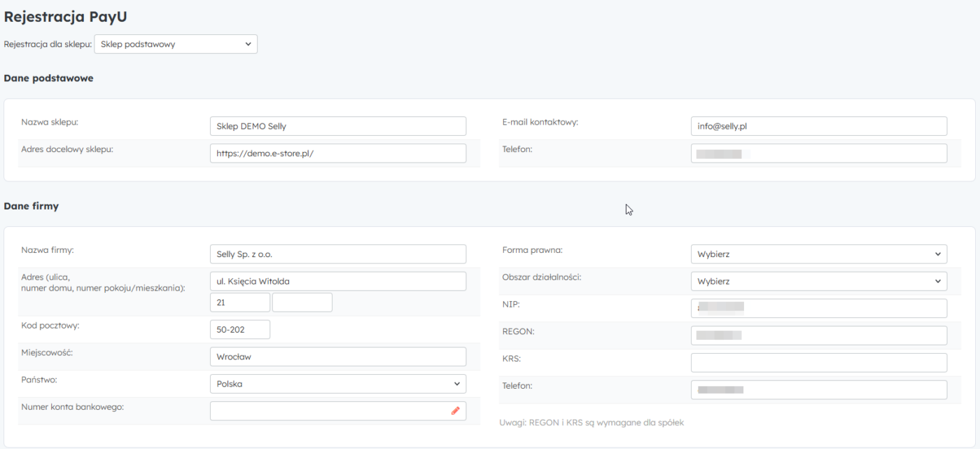The height and width of the screenshot is (449, 980).
Task: Click the 'E-mail kontaktowy' field
Action: click(818, 126)
